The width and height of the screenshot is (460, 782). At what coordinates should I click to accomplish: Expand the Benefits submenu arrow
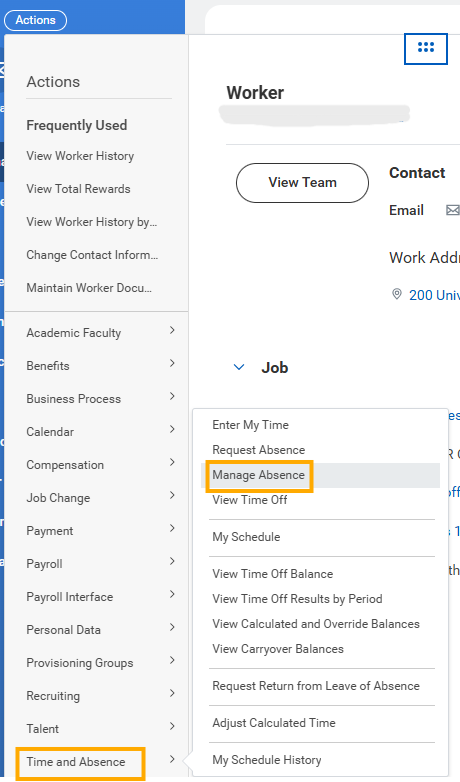tap(172, 363)
